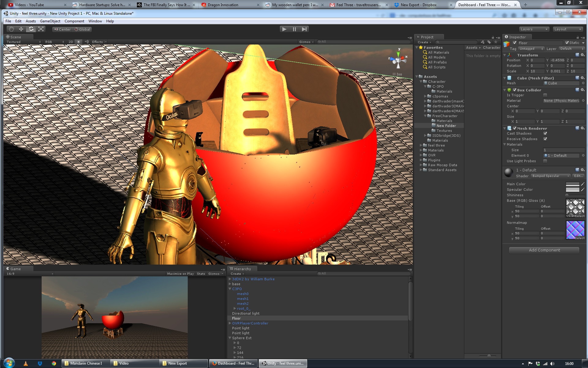588x368 pixels.
Task: Click the Specular Color swatch
Action: click(572, 190)
